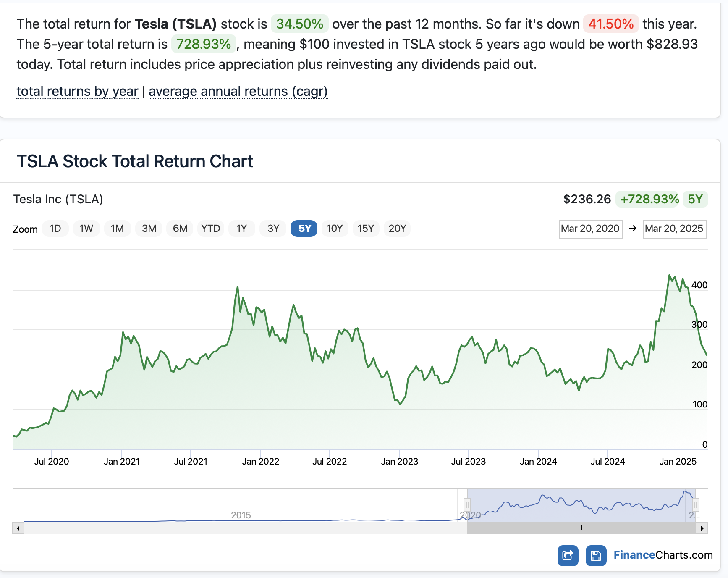Select the 3Y zoom range
728x578 pixels.
[273, 229]
